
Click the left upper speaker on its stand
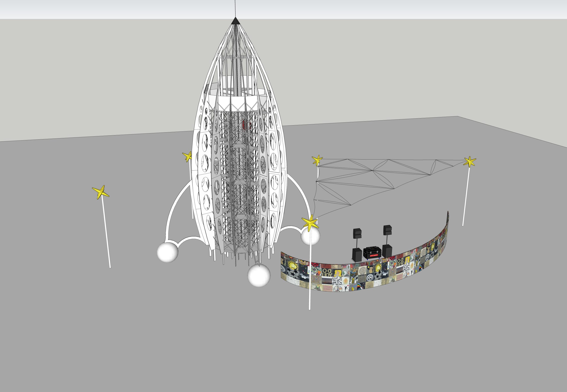pyautogui.click(x=357, y=233)
